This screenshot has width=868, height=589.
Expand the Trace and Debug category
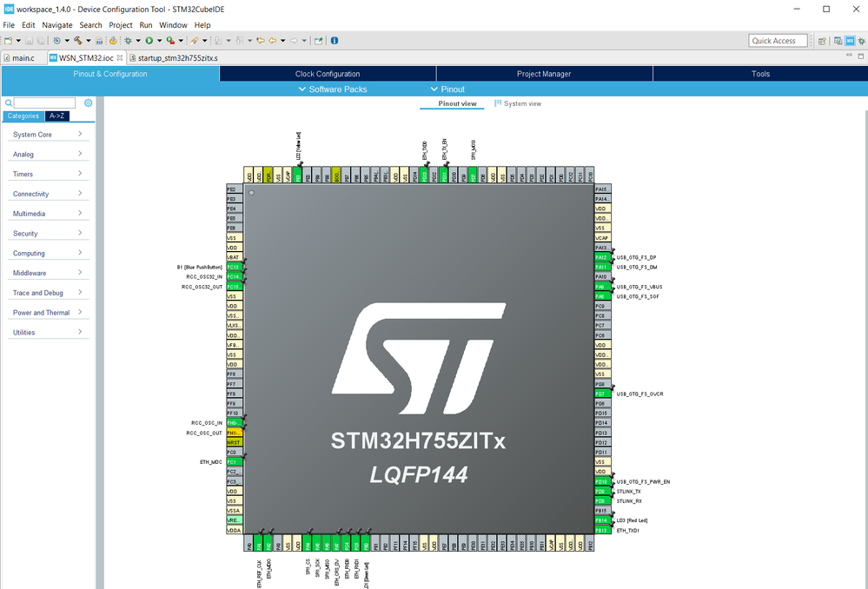pos(48,293)
